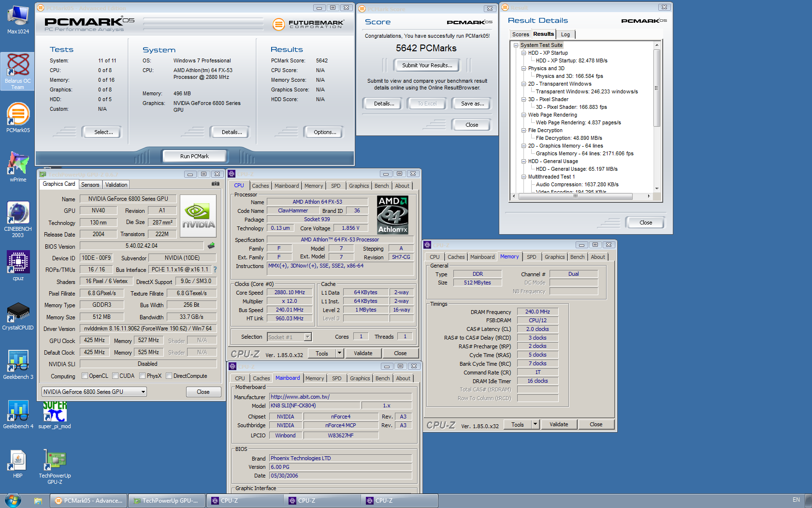Open the PCMark05 desktop shortcut

[x=18, y=118]
